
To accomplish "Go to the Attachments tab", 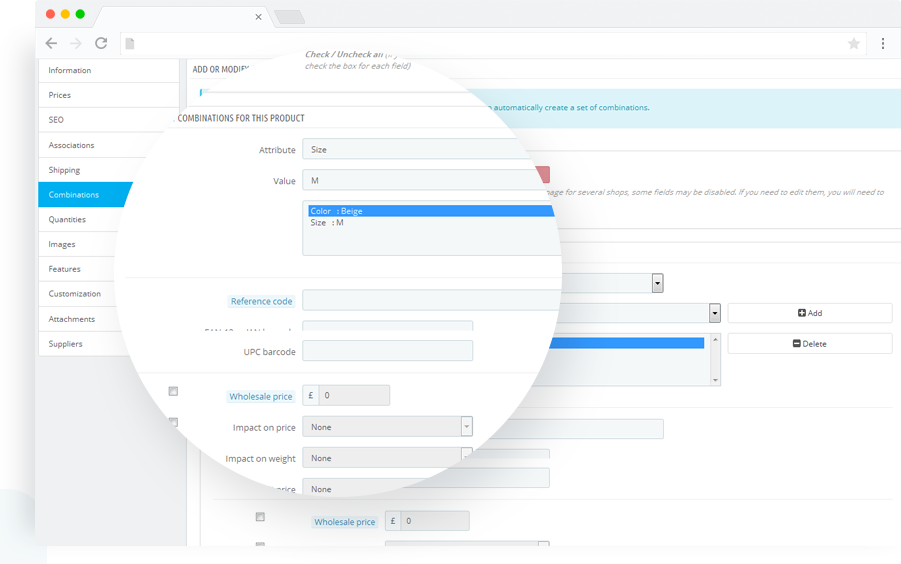I will (x=79, y=319).
